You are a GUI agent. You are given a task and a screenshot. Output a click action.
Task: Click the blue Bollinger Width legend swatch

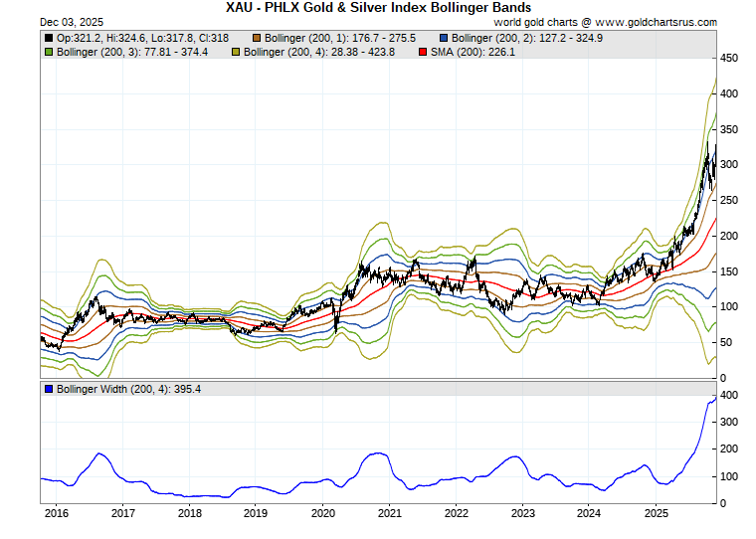49,389
